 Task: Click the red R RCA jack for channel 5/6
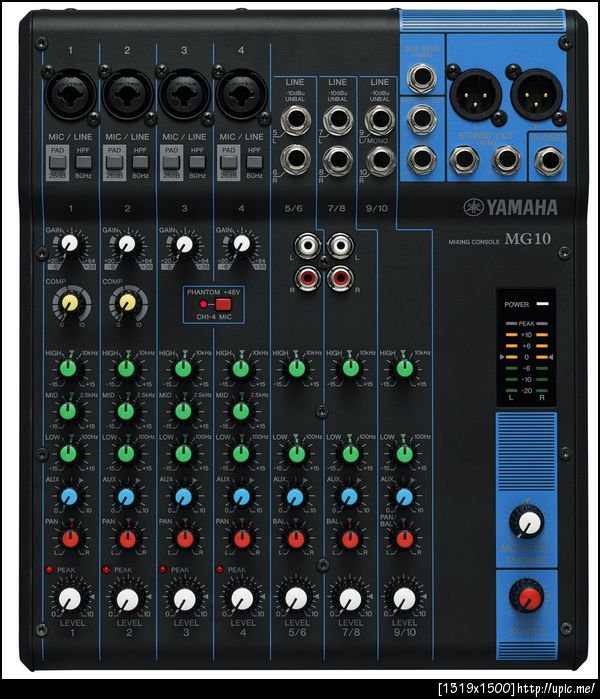307,278
